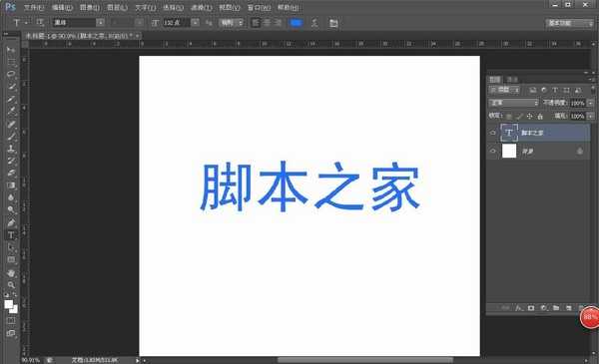This screenshot has width=599, height=364.
Task: Open the Layer menu
Action: click(x=117, y=7)
